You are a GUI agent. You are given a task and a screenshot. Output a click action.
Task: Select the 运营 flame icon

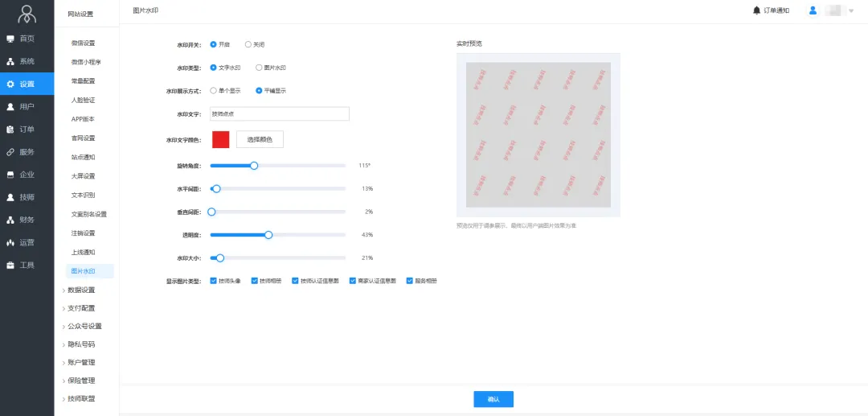point(10,242)
